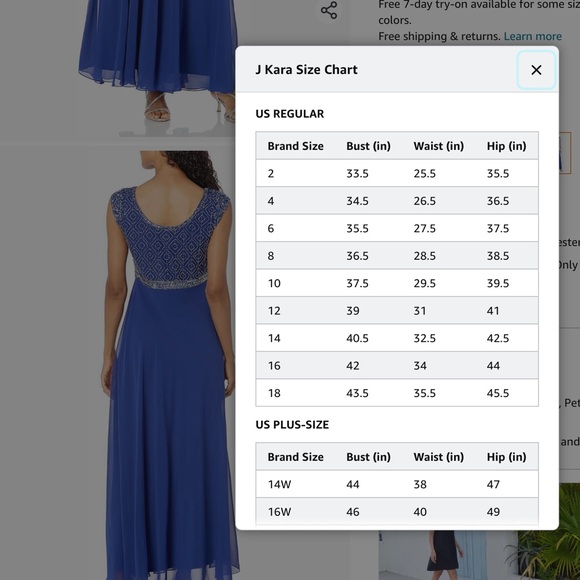This screenshot has height=580, width=580.
Task: Click the US PLUS-SIZE heading
Action: [x=292, y=425]
